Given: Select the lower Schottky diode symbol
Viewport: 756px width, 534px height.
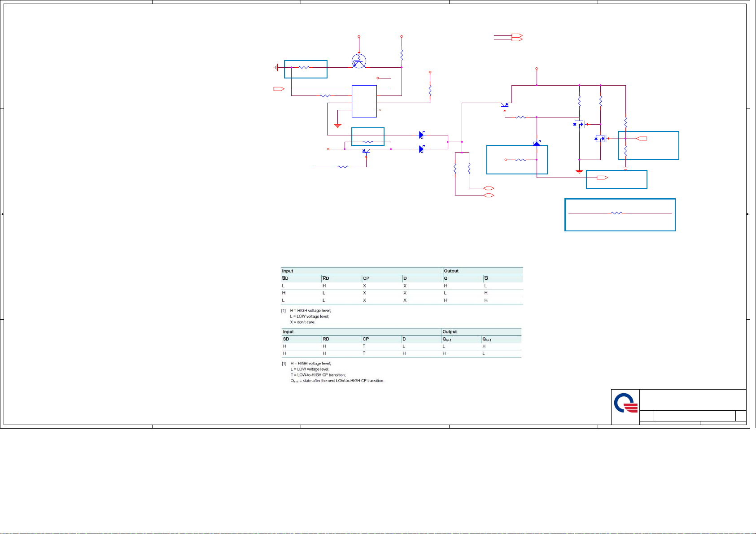Looking at the screenshot, I should click(x=422, y=149).
